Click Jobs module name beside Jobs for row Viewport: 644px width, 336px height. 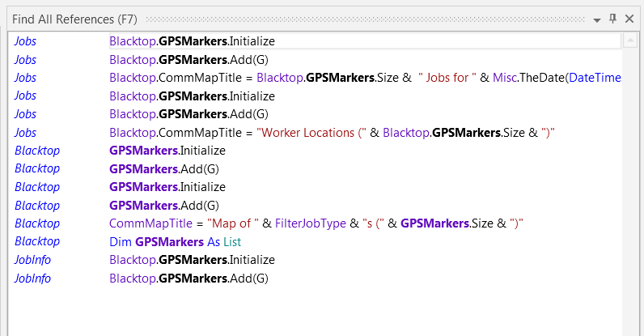click(x=25, y=78)
